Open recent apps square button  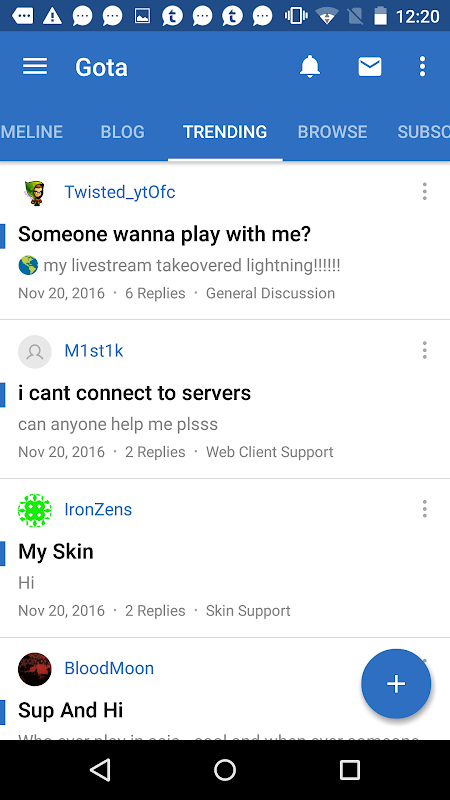(350, 770)
